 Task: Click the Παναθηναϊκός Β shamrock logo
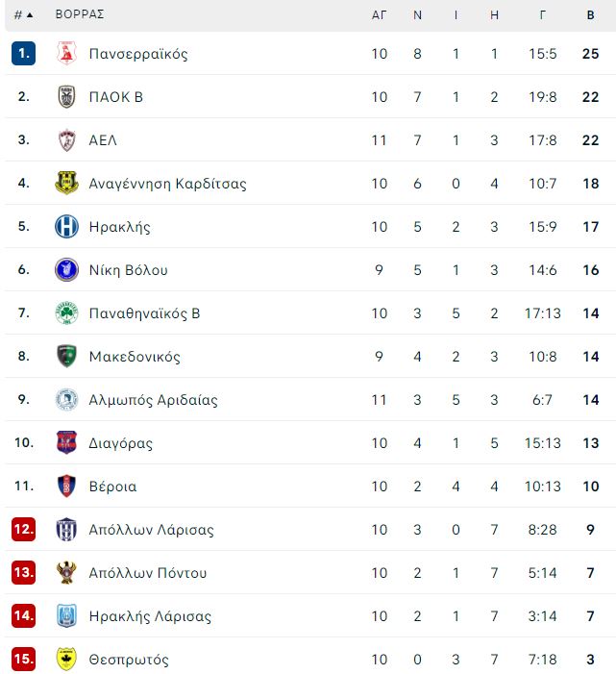coord(66,312)
